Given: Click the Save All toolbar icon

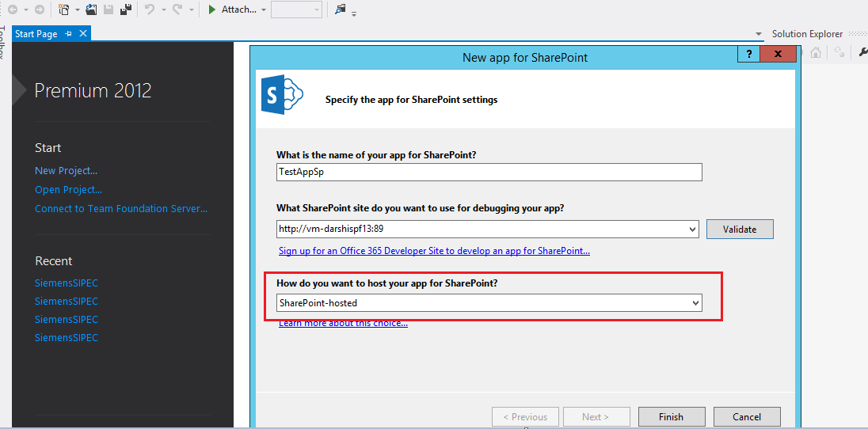Looking at the screenshot, I should coord(126,9).
